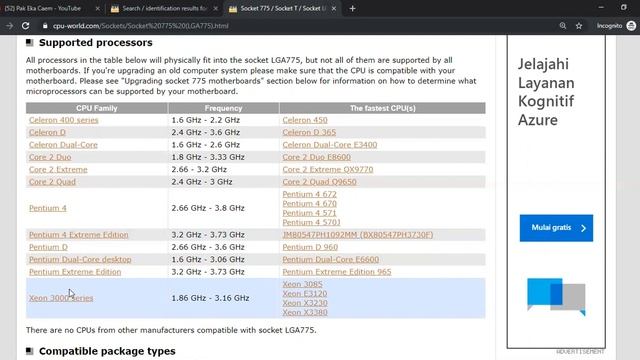This screenshot has width=640, height=360.
Task: Open the Pentium Extreme Edition family link
Action: pyautogui.click(x=75, y=272)
